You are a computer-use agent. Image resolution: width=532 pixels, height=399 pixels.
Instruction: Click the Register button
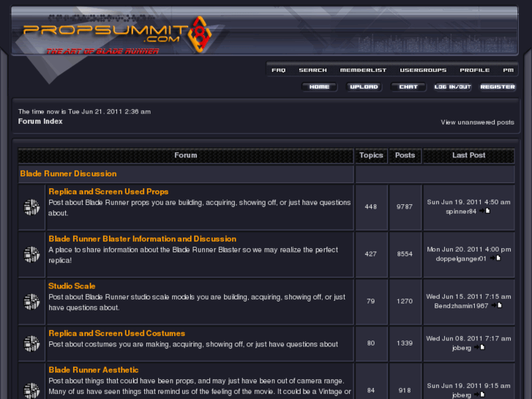pyautogui.click(x=498, y=87)
